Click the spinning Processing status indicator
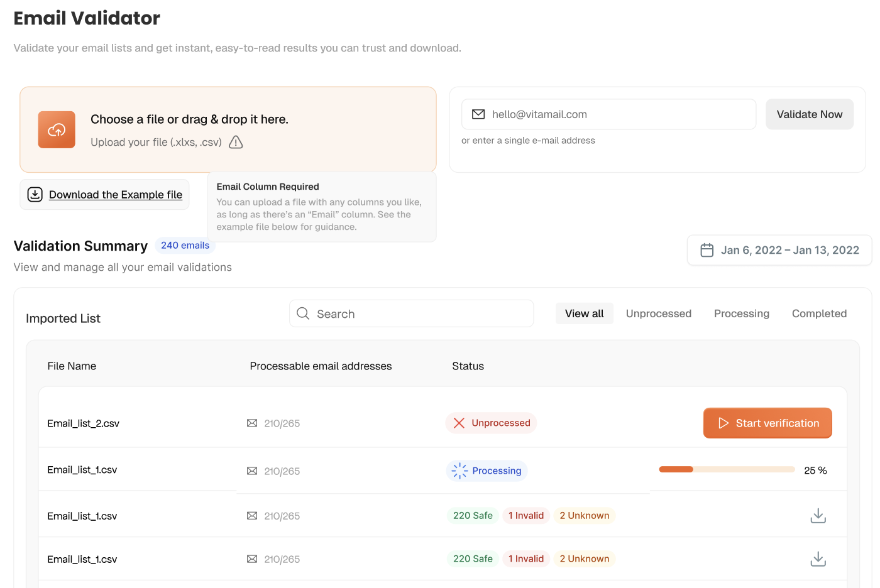The width and height of the screenshot is (880, 588). 458,470
